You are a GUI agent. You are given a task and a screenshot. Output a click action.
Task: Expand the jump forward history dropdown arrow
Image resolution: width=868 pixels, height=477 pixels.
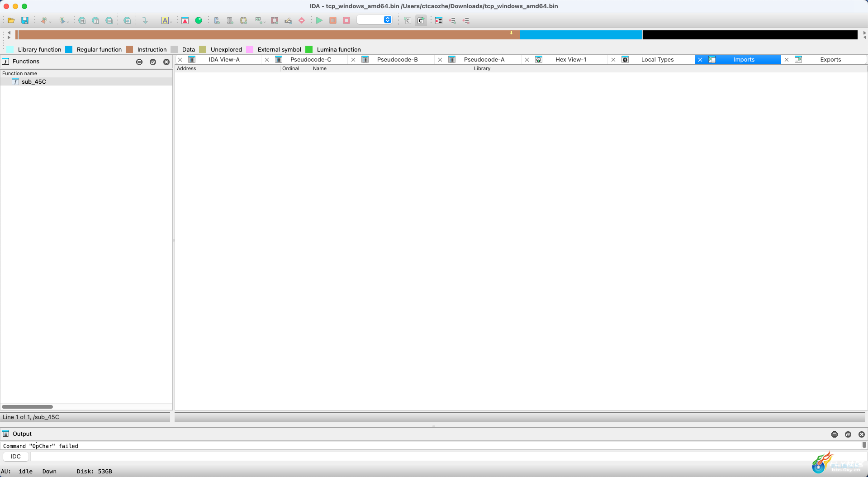pyautogui.click(x=69, y=21)
